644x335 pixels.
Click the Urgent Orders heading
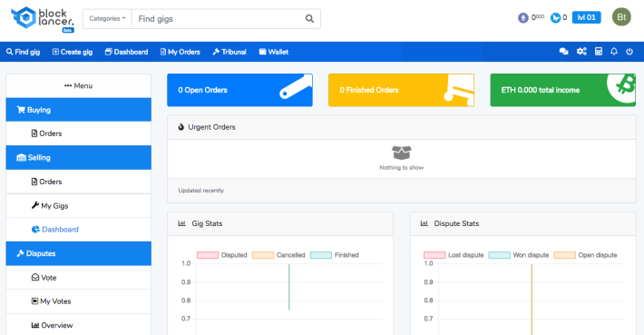(211, 127)
